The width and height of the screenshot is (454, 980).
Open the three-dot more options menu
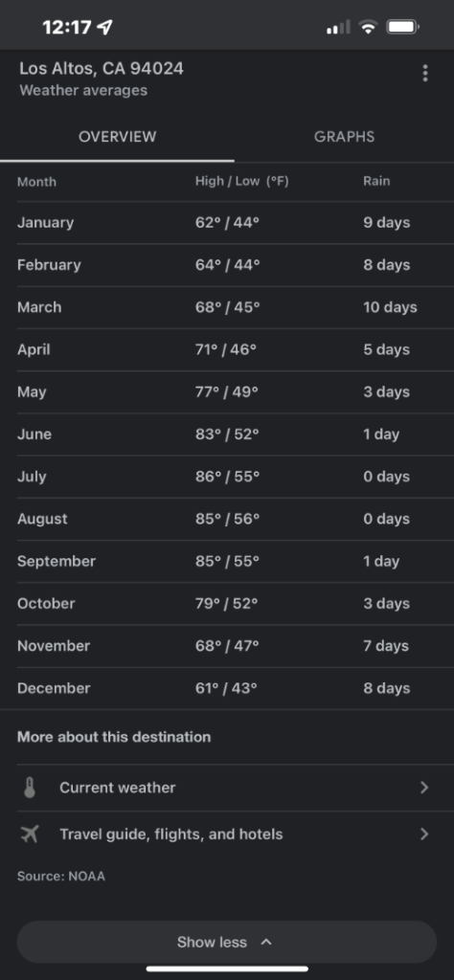(x=425, y=74)
